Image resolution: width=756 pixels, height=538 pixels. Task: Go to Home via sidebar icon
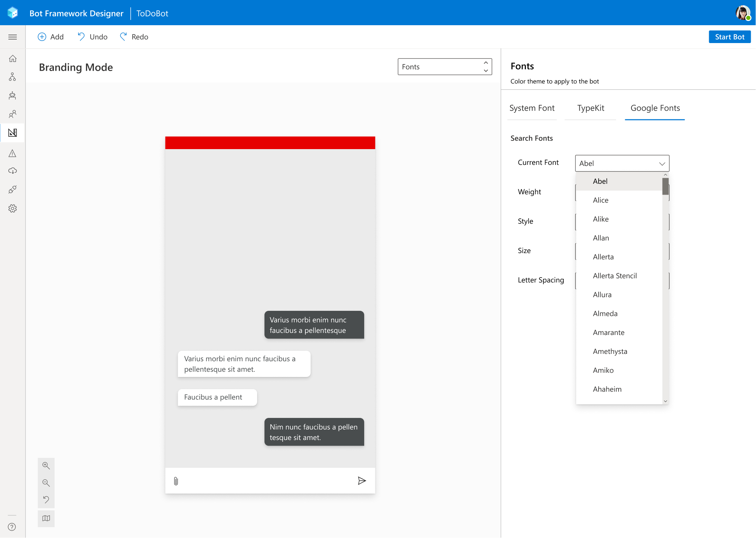[13, 58]
